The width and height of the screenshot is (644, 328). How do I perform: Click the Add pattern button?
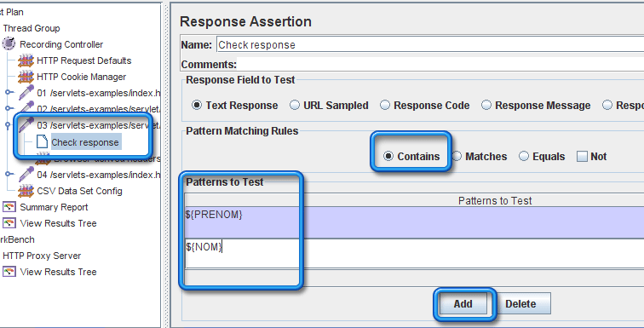pos(463,304)
